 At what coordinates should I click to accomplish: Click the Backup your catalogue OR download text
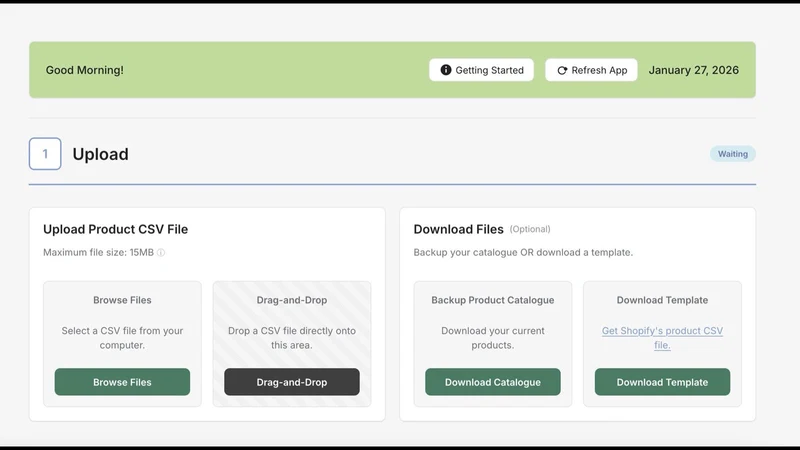pos(523,253)
